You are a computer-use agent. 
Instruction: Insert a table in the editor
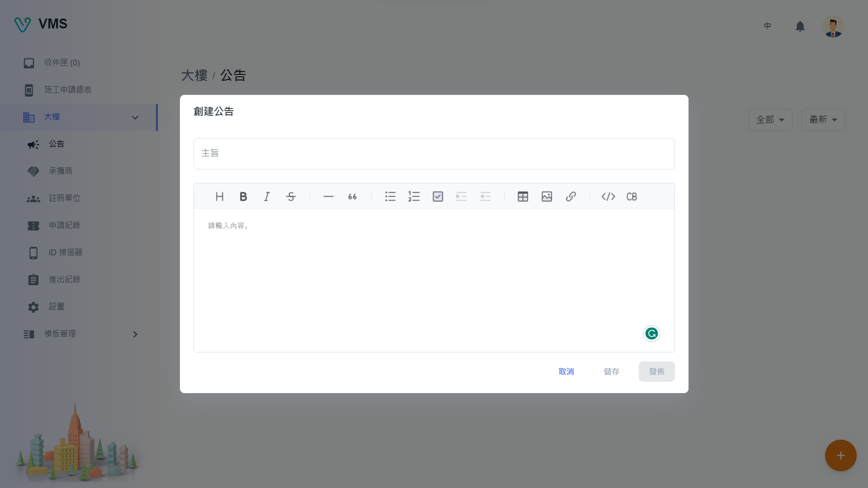tap(523, 197)
